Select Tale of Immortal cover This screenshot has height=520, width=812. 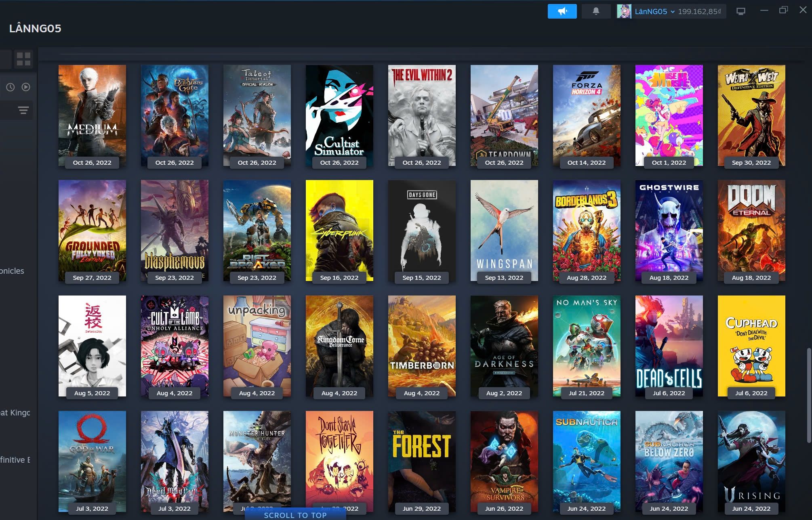point(257,115)
